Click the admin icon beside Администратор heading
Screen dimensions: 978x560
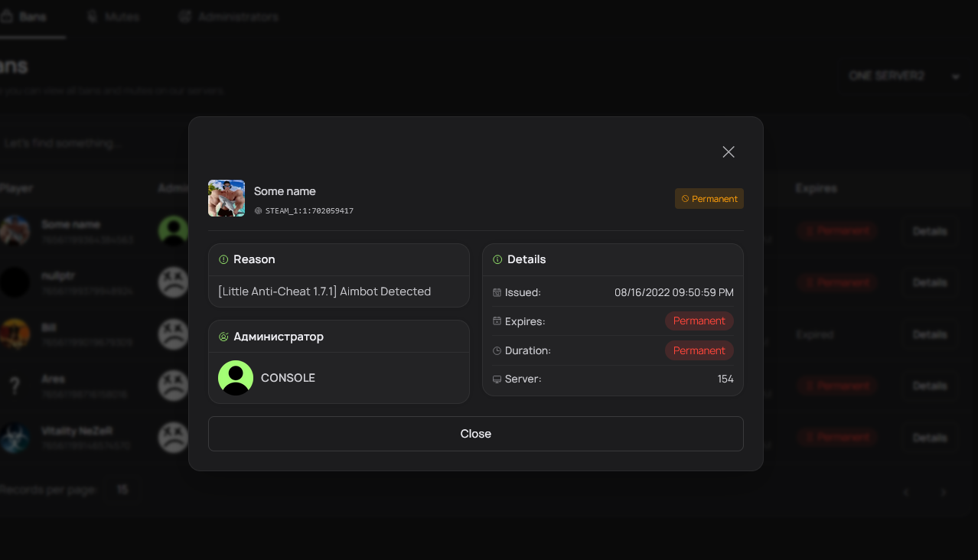point(222,337)
